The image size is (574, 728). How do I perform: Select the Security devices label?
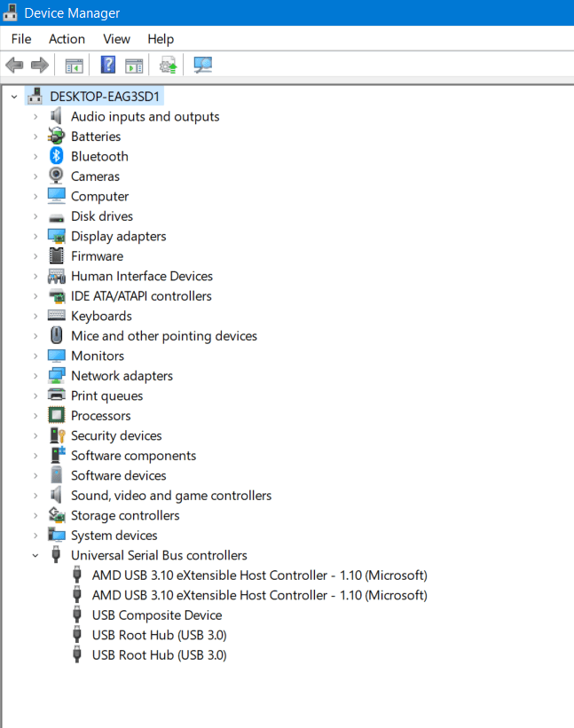(116, 435)
